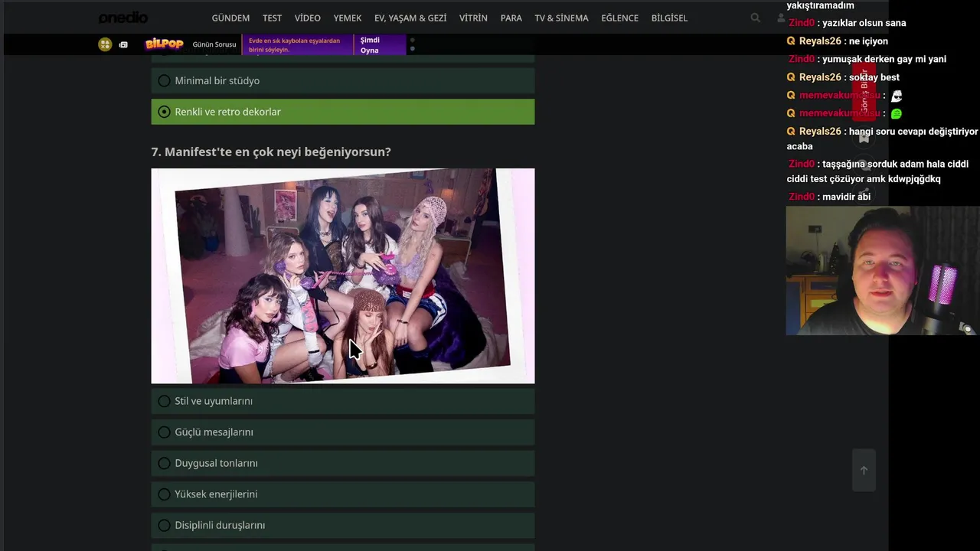
Task: Open the user profile icon
Action: click(x=780, y=18)
